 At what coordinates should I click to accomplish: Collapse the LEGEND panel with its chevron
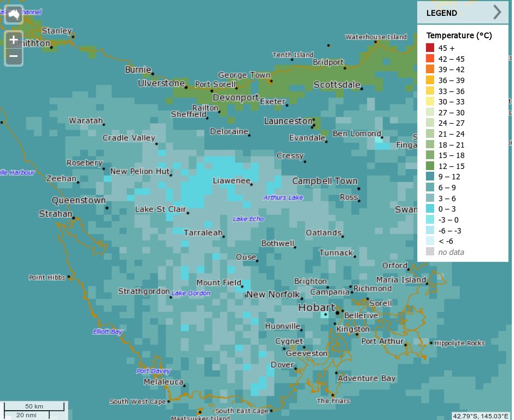tap(497, 13)
